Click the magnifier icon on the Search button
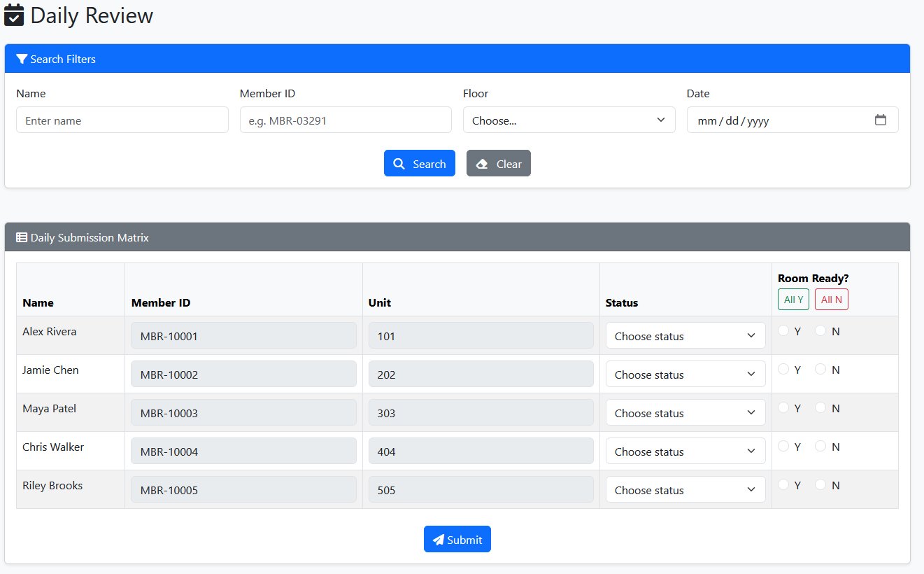This screenshot has height=574, width=924. (x=400, y=163)
